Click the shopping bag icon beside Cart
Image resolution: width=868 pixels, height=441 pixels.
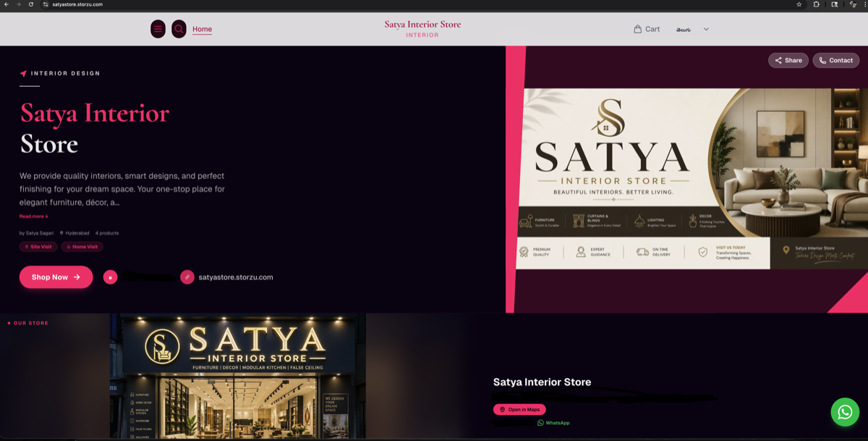coord(637,29)
